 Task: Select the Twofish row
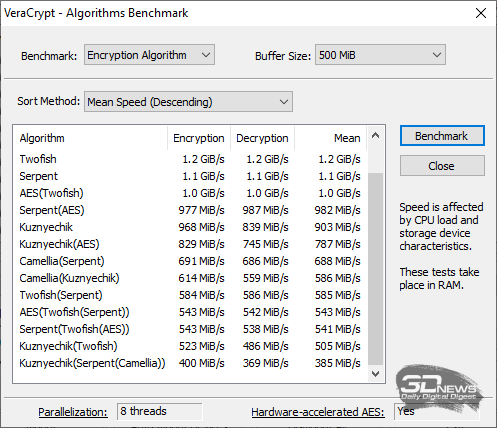point(190,159)
